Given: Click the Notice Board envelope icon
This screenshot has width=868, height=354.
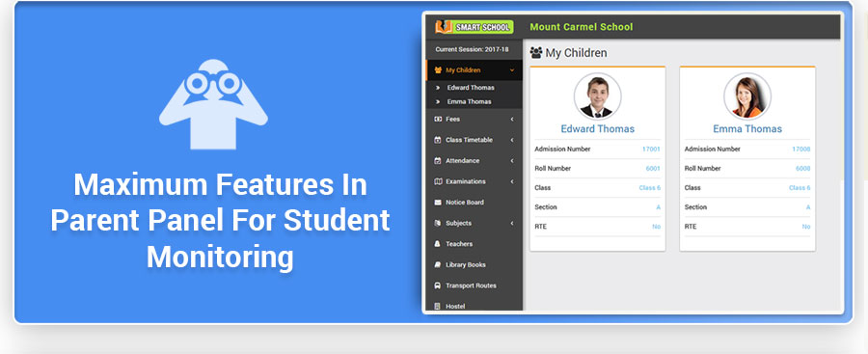Looking at the screenshot, I should tap(438, 203).
